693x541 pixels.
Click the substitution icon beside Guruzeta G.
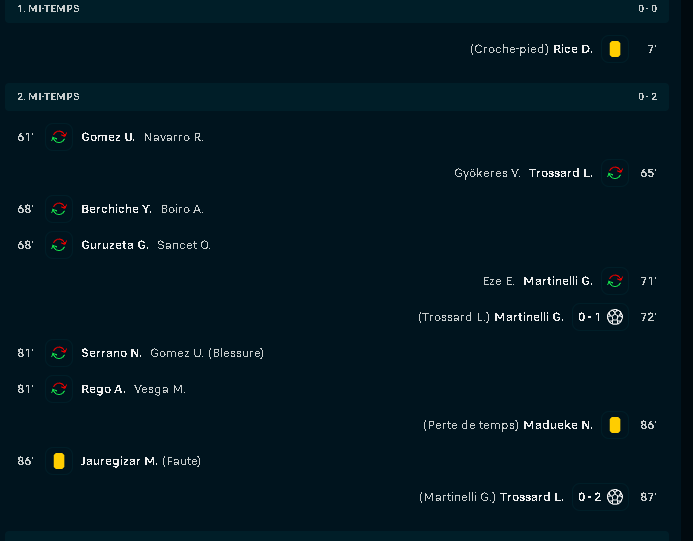coord(59,245)
